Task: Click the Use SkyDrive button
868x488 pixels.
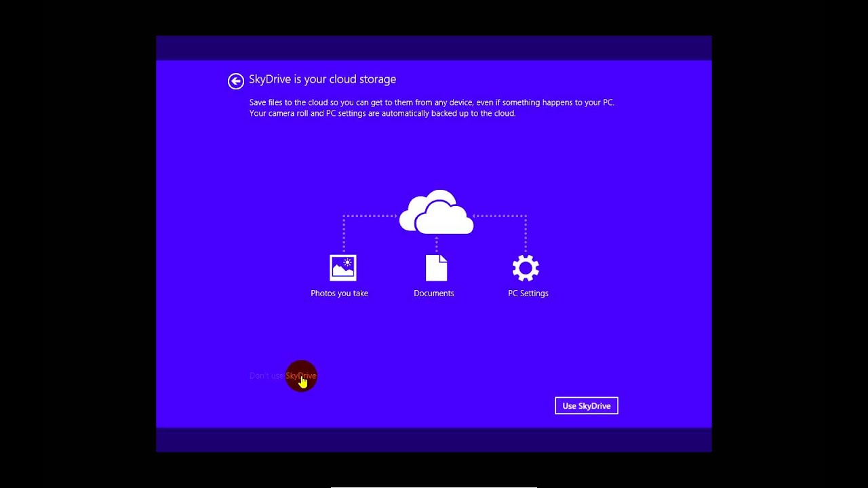Action: (587, 406)
